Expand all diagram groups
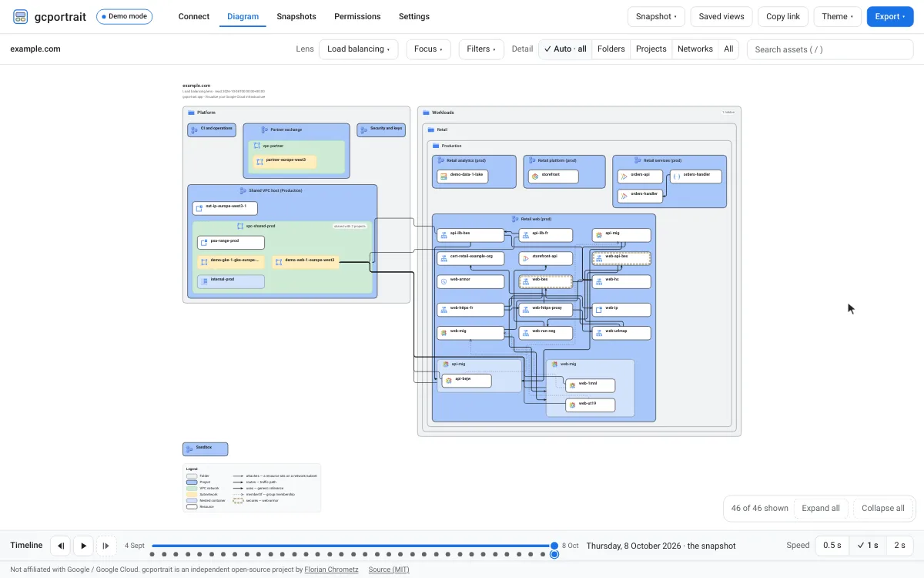Image resolution: width=924 pixels, height=578 pixels. (x=821, y=509)
